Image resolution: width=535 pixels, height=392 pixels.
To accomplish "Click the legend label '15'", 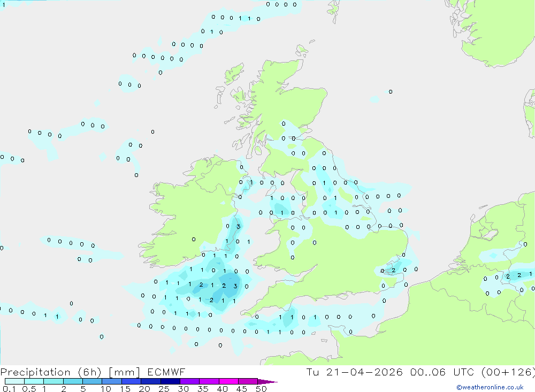I will (x=125, y=389).
